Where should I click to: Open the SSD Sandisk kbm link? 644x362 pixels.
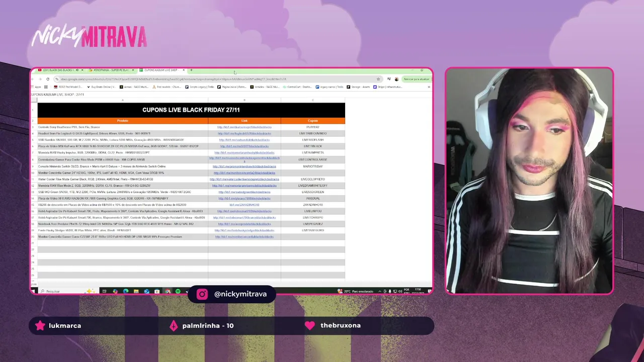245,140
